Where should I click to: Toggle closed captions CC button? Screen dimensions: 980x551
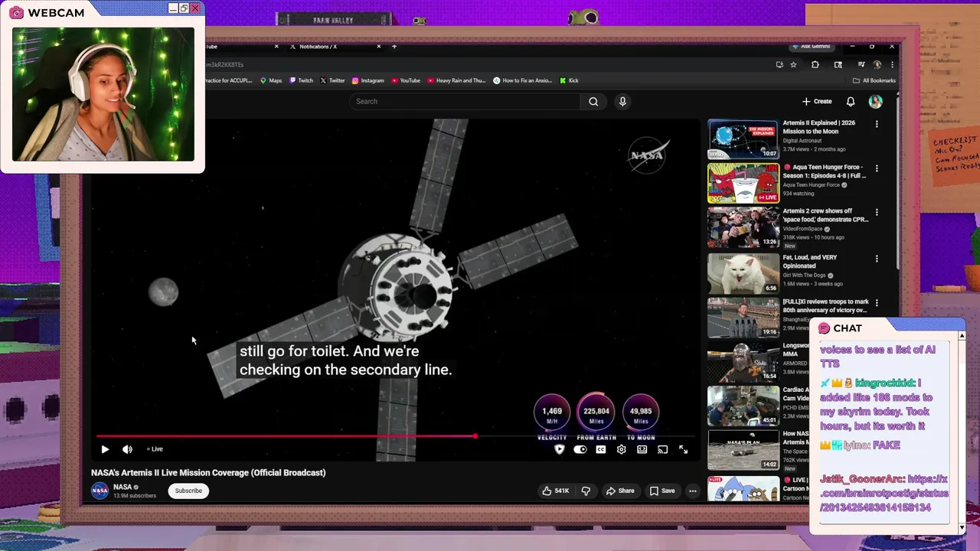601,450
